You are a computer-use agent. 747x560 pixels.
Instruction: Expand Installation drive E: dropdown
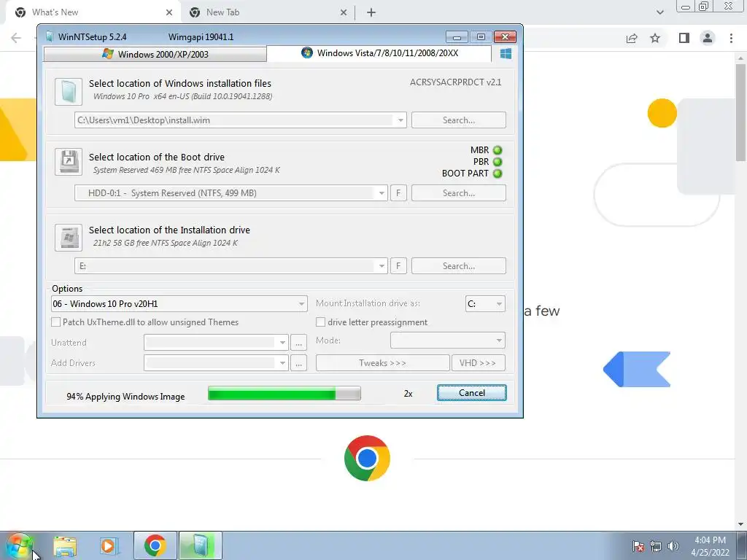[381, 265]
